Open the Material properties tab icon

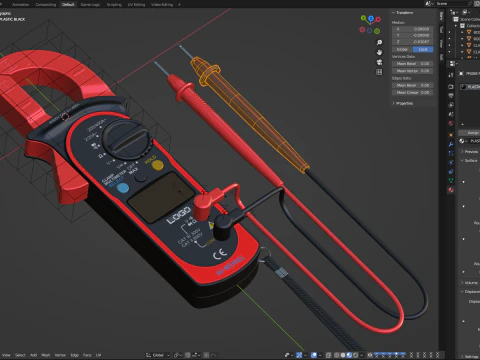click(451, 190)
